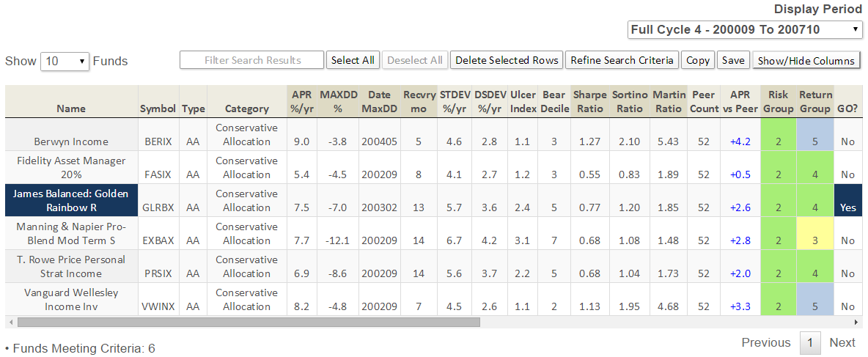Viewport: 868px width, 357px height.
Task: Sort by Sharpe Ratio column header
Action: (x=589, y=101)
